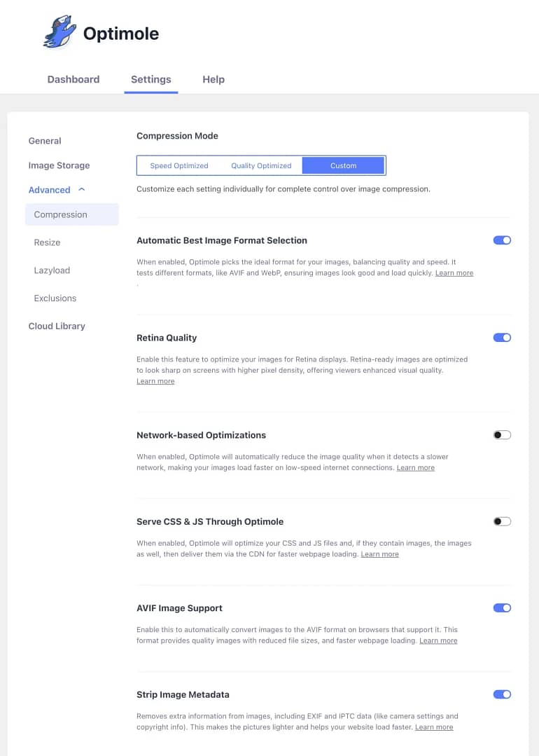Open the Cloud Library section
The height and width of the screenshot is (756, 539).
click(x=57, y=326)
